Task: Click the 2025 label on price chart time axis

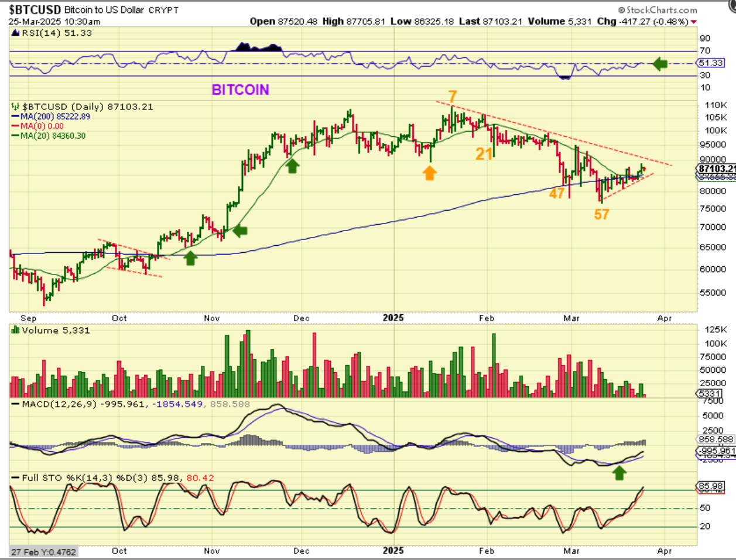Action: (x=393, y=318)
